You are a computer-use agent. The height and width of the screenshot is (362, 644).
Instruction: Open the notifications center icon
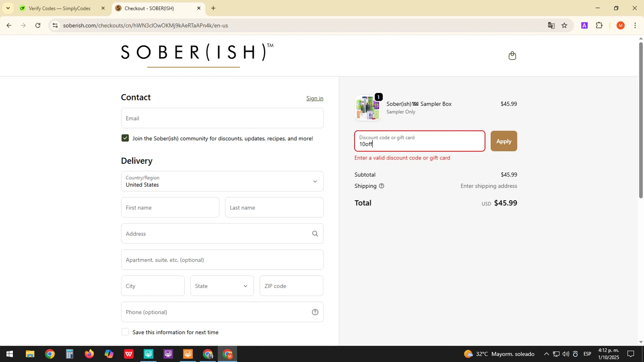point(631,354)
